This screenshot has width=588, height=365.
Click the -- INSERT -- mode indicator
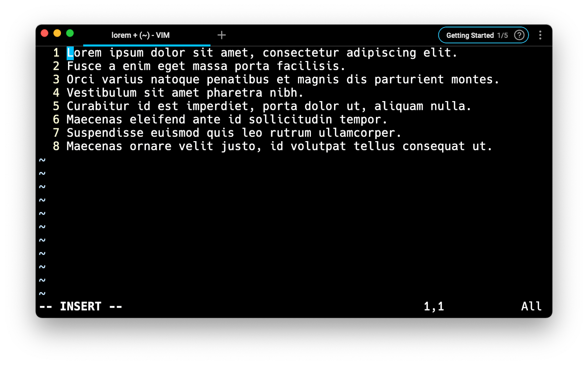coord(80,306)
